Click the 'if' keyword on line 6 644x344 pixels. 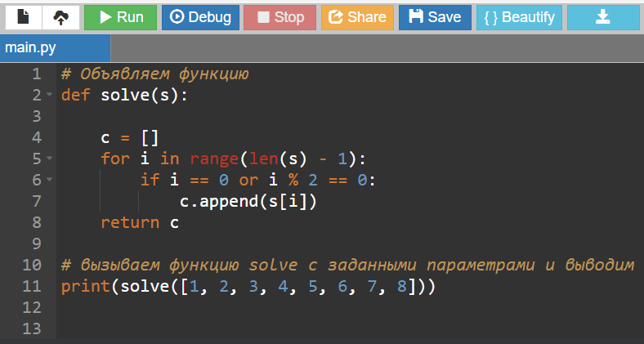[x=150, y=180]
